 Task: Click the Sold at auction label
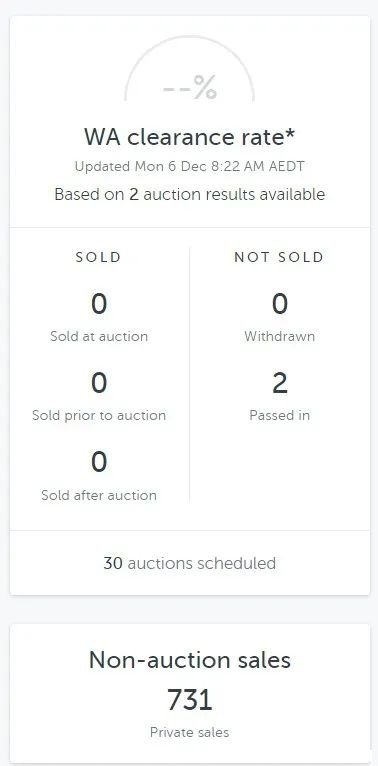coord(99,336)
